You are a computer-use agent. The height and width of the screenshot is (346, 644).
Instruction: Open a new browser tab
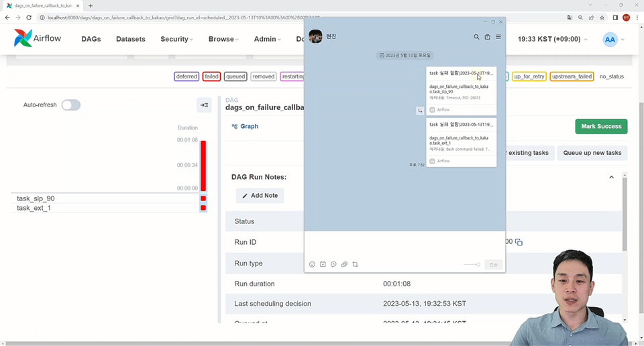pyautogui.click(x=91, y=6)
